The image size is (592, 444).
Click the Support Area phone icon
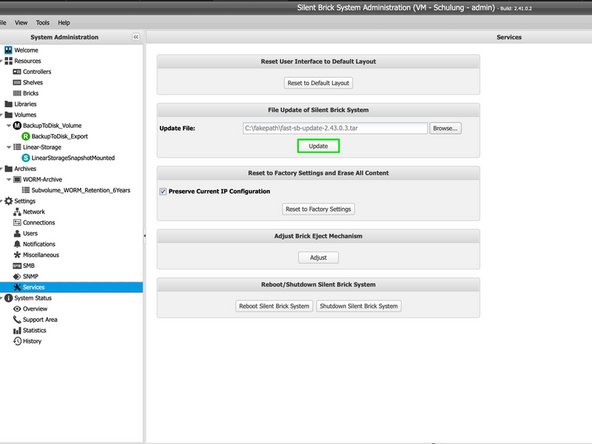coord(17,319)
